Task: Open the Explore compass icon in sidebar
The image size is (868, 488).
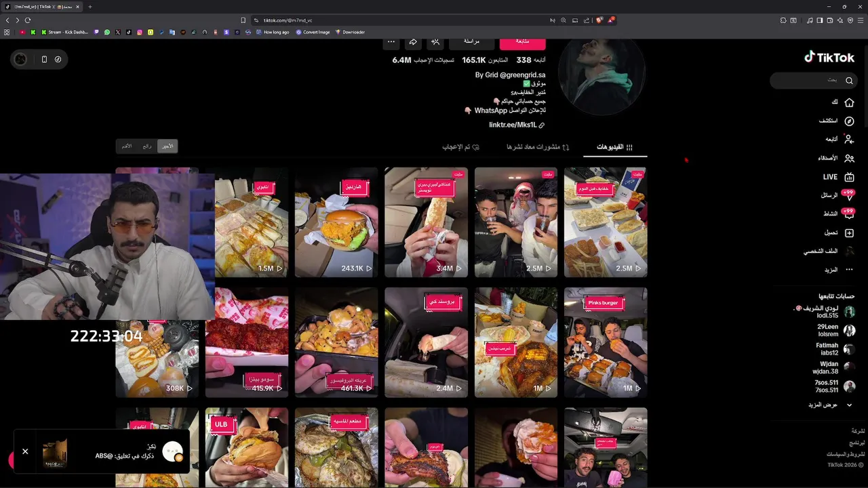Action: (849, 121)
